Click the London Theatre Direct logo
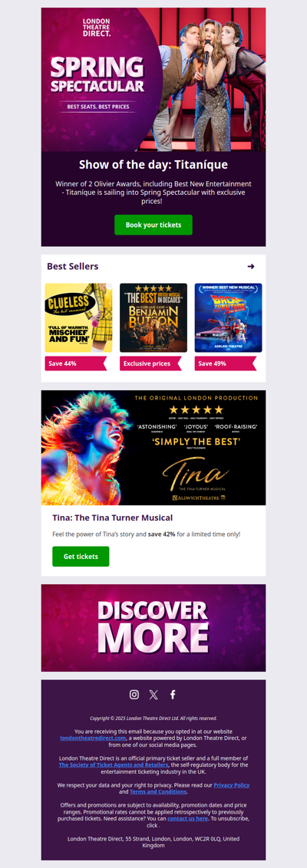This screenshot has width=307, height=868. [97, 27]
